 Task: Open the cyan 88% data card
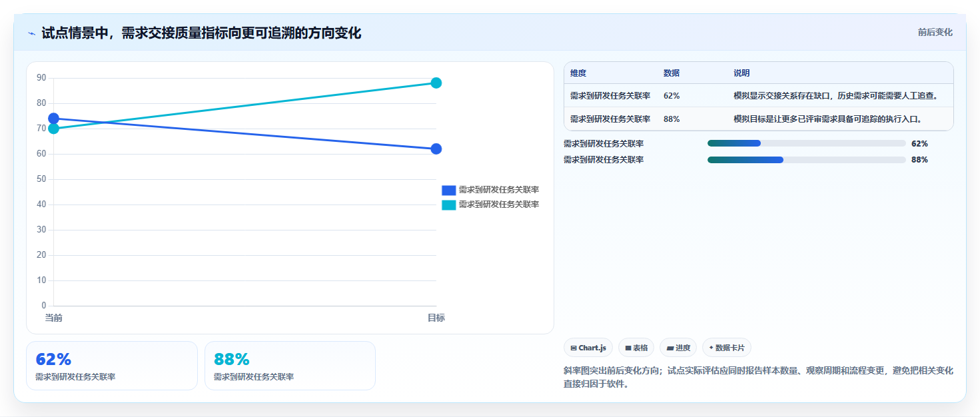pyautogui.click(x=290, y=366)
